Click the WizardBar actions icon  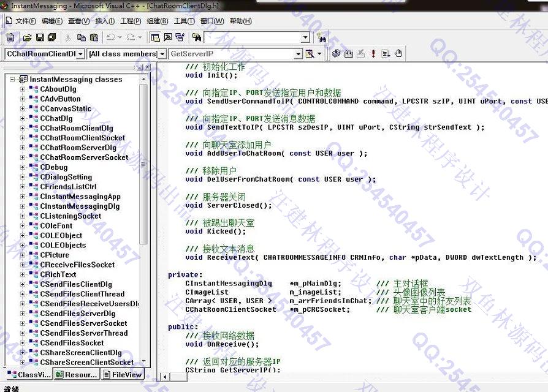click(310, 54)
